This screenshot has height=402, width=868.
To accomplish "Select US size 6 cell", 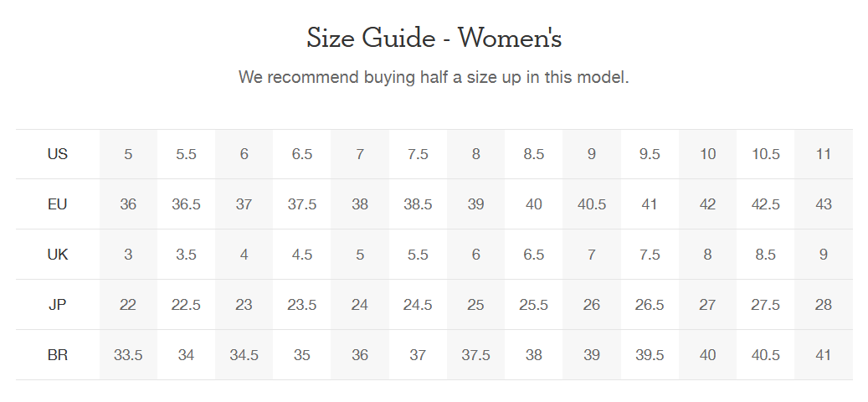I will [244, 154].
